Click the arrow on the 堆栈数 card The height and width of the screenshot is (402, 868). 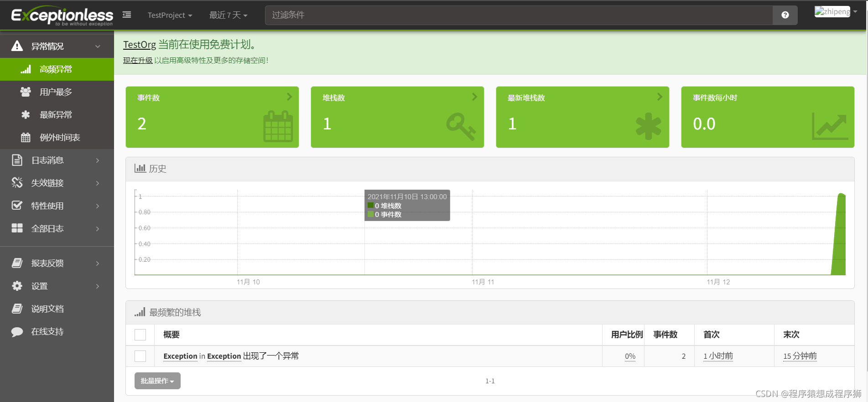click(474, 97)
